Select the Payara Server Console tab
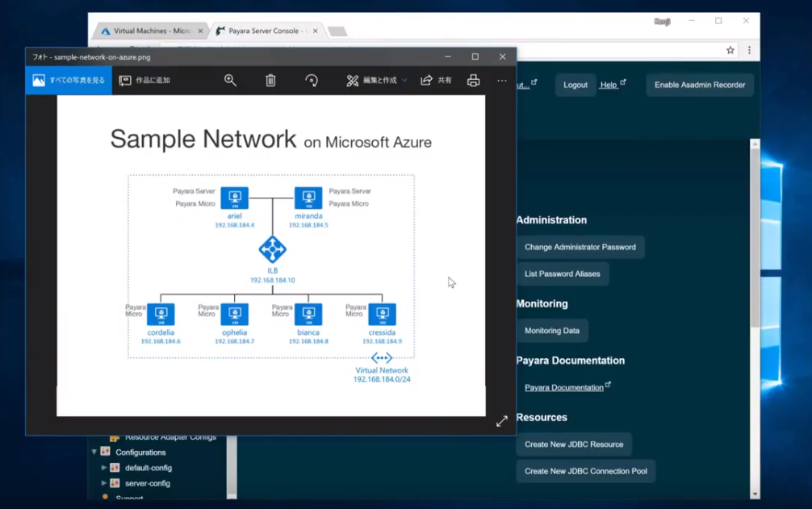The height and width of the screenshot is (509, 812). coord(263,31)
